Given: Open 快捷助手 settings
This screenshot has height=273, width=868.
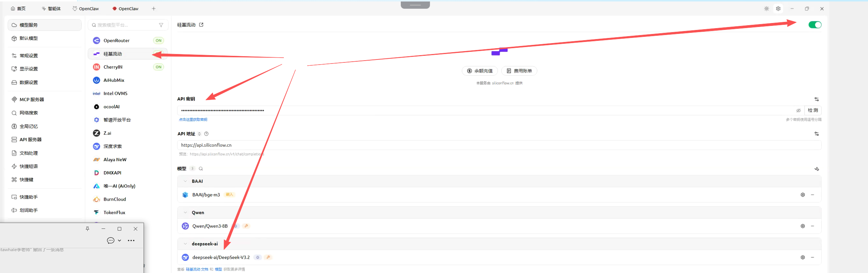Looking at the screenshot, I should point(45,197).
